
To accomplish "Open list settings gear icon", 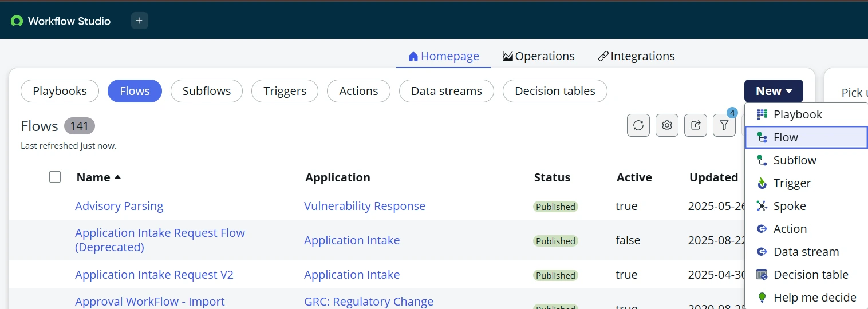I will click(x=667, y=125).
